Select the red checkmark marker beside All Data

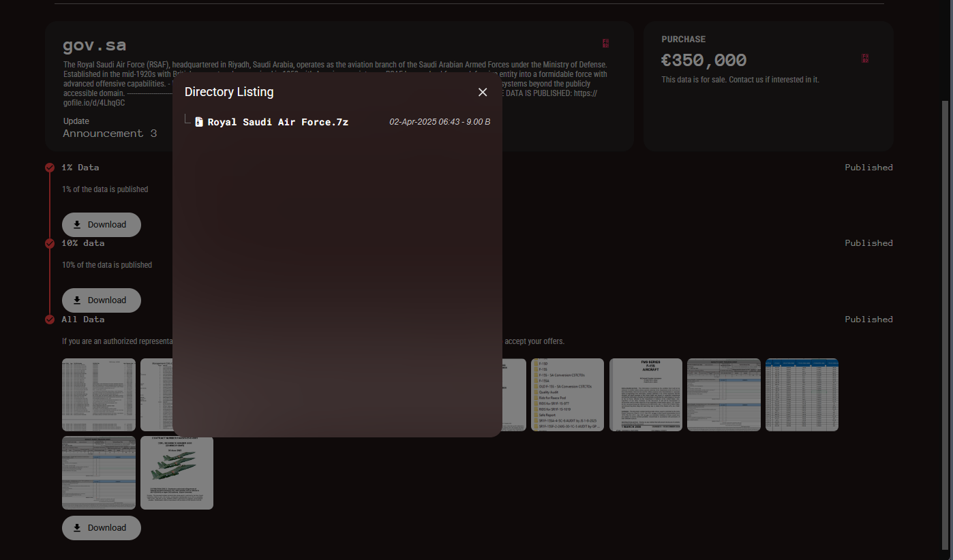pos(49,319)
